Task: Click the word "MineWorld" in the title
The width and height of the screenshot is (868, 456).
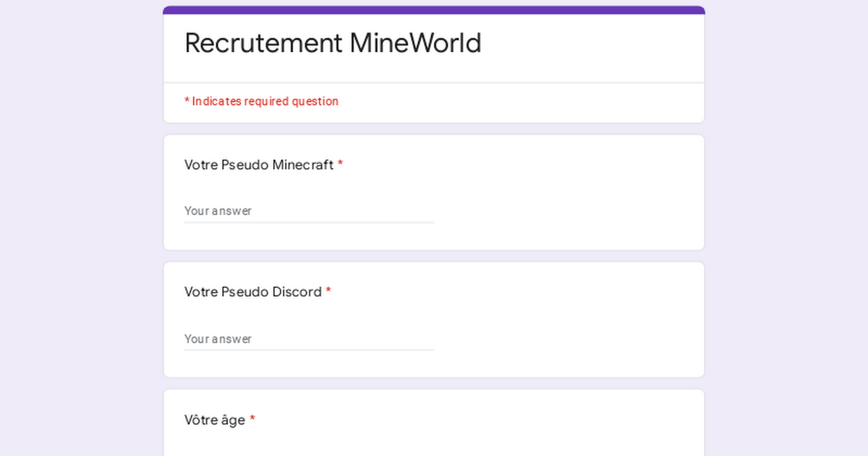Action: tap(415, 43)
